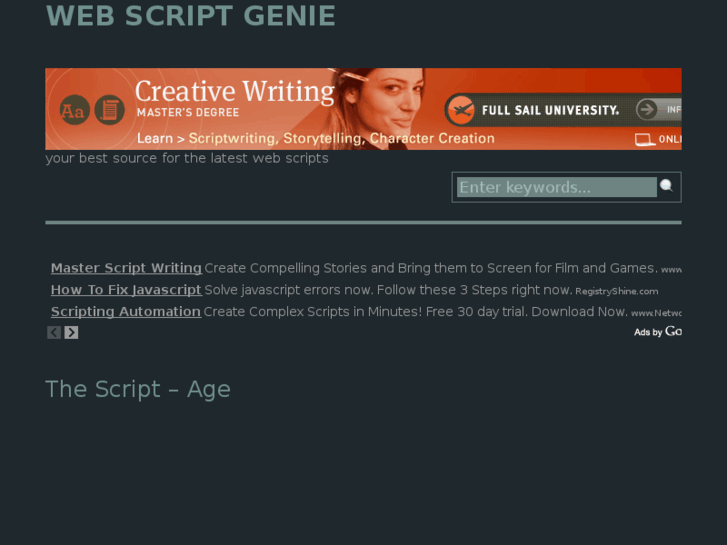Click the document scroll icon in banner

[x=109, y=110]
